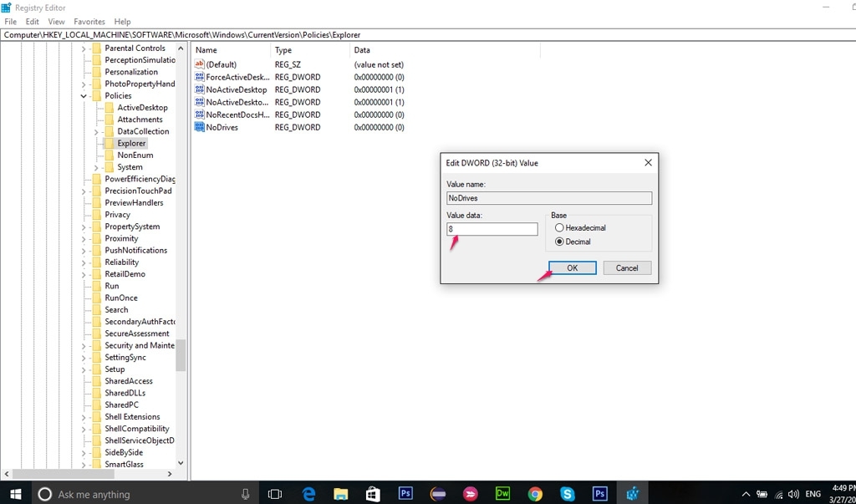
Task: Expand the SideBySide node
Action: [x=84, y=453]
